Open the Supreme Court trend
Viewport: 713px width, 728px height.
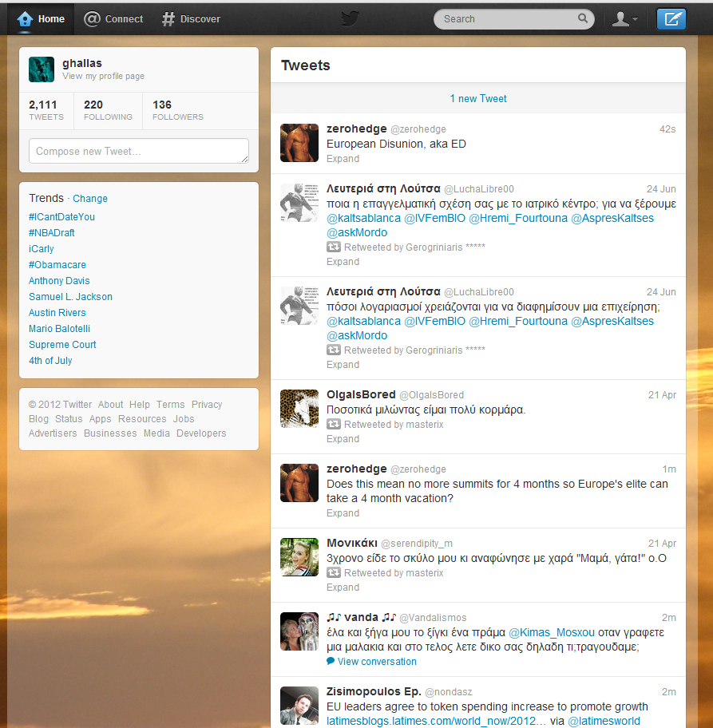coord(62,345)
